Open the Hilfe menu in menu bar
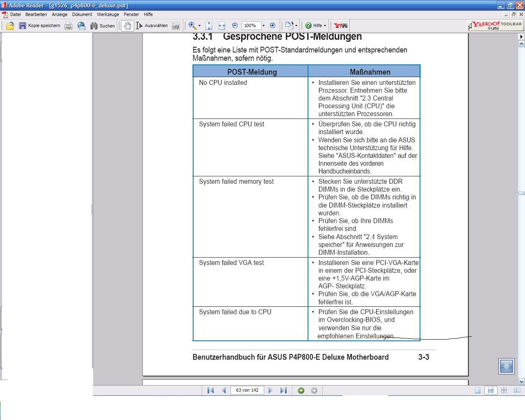Viewport: 525px width, 420px height. (148, 14)
